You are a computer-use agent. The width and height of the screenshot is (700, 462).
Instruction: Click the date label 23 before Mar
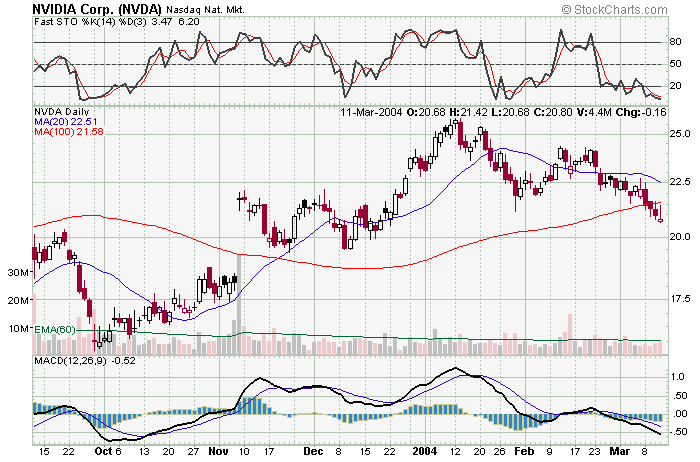[594, 451]
